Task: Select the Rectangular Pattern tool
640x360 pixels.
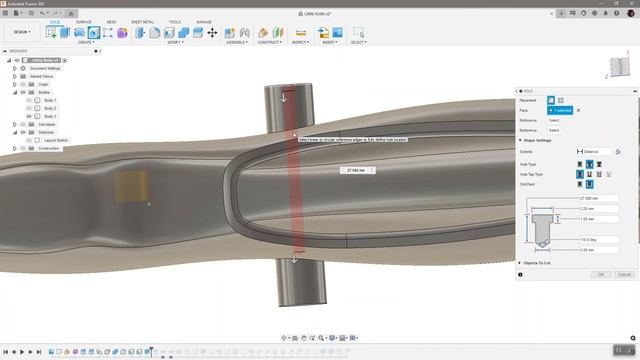Action: (x=108, y=32)
